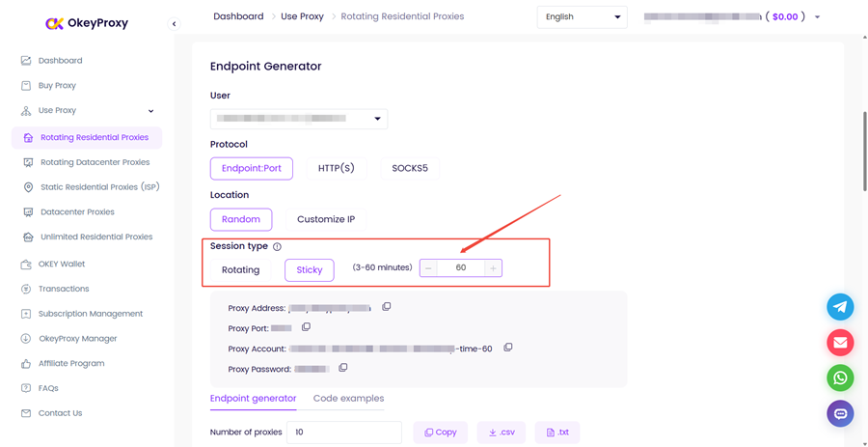This screenshot has width=868, height=447.
Task: Open the English language dropdown
Action: [583, 17]
